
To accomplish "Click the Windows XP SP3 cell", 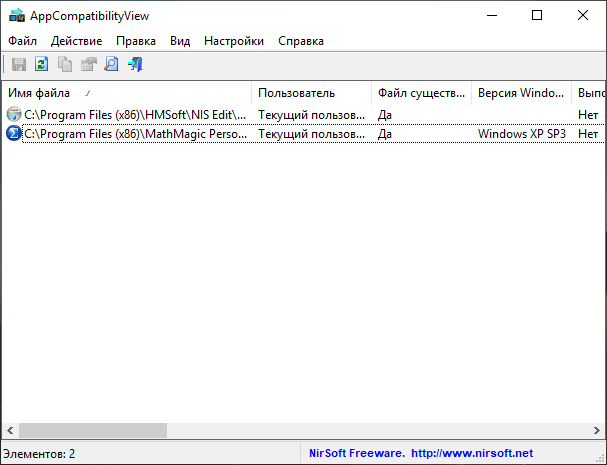I will point(521,134).
